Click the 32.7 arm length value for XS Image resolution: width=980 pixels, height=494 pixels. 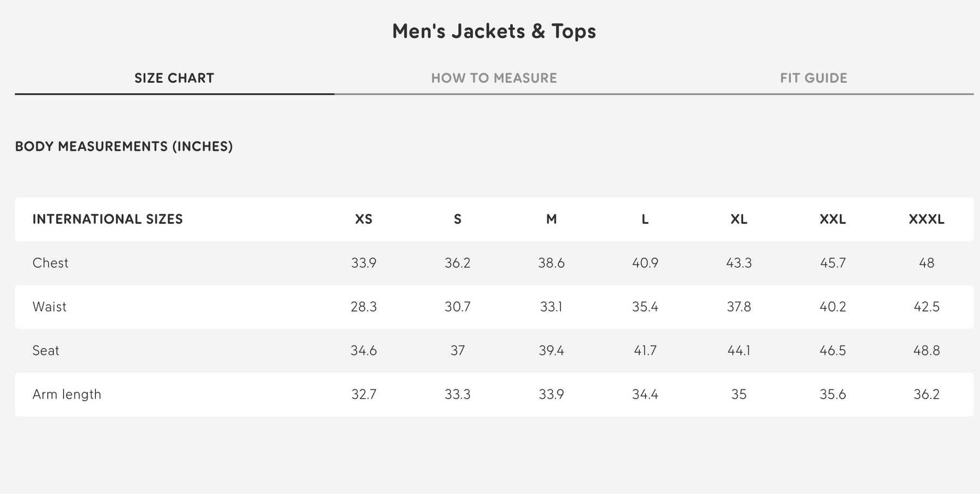pos(364,394)
